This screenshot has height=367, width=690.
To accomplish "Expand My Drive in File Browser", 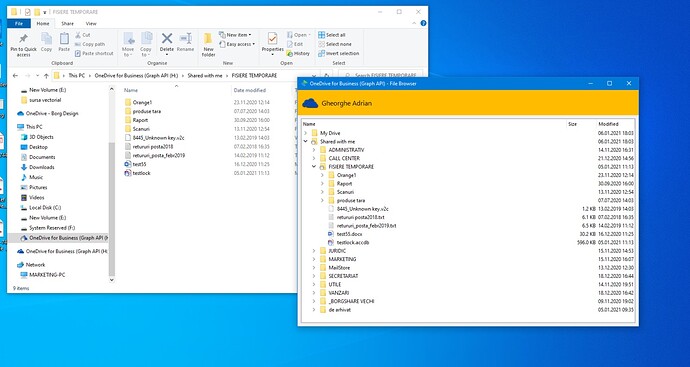I will coord(305,133).
